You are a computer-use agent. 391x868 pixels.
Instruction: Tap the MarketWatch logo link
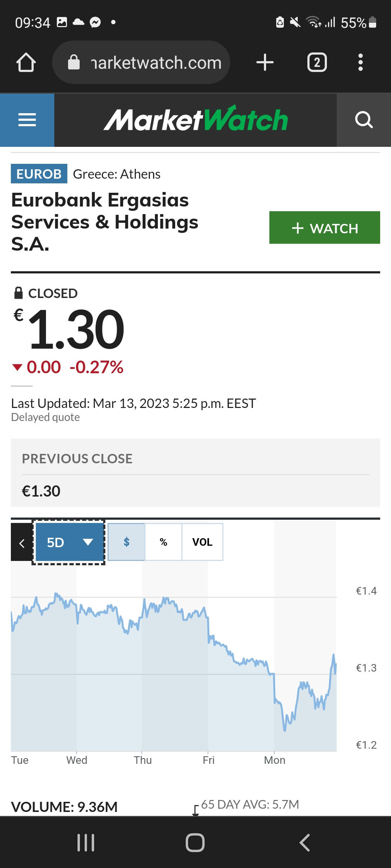(x=195, y=119)
